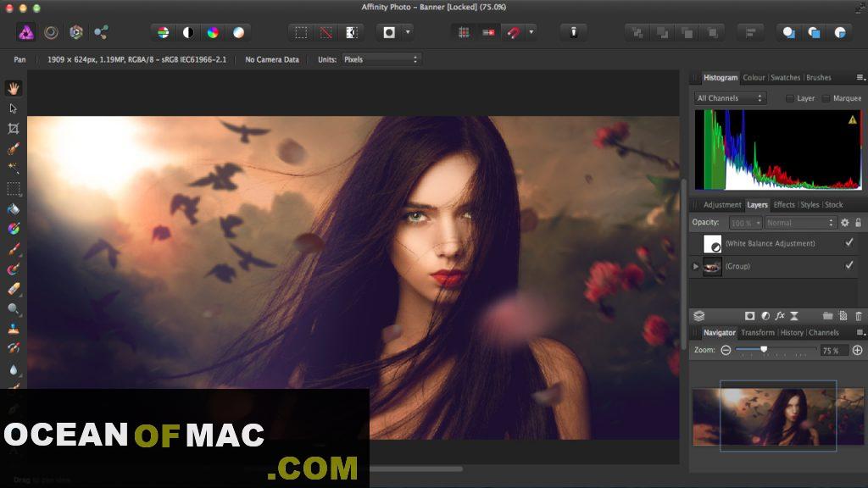868x488 pixels.
Task: Apply Auto Levels from toolbar
Action: point(164,33)
